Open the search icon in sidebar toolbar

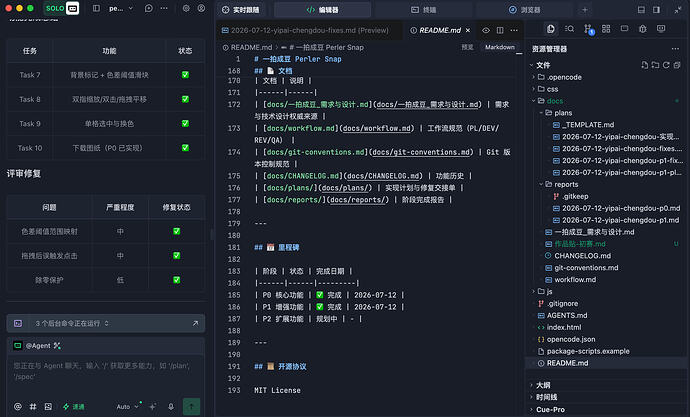coord(569,29)
